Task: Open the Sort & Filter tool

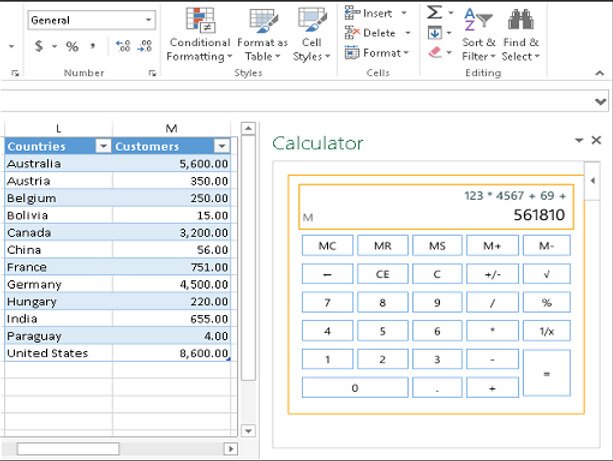Action: pos(479,34)
